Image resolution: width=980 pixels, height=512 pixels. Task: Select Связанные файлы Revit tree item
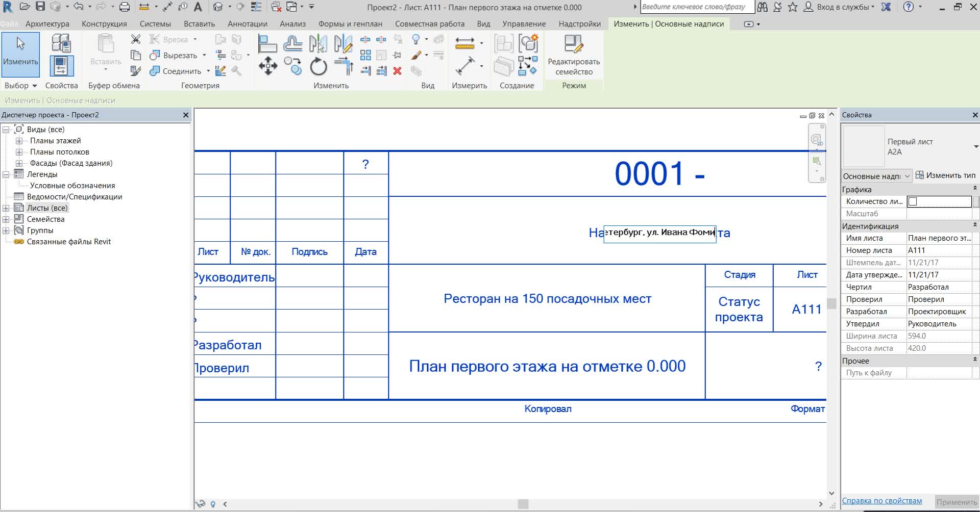click(69, 242)
